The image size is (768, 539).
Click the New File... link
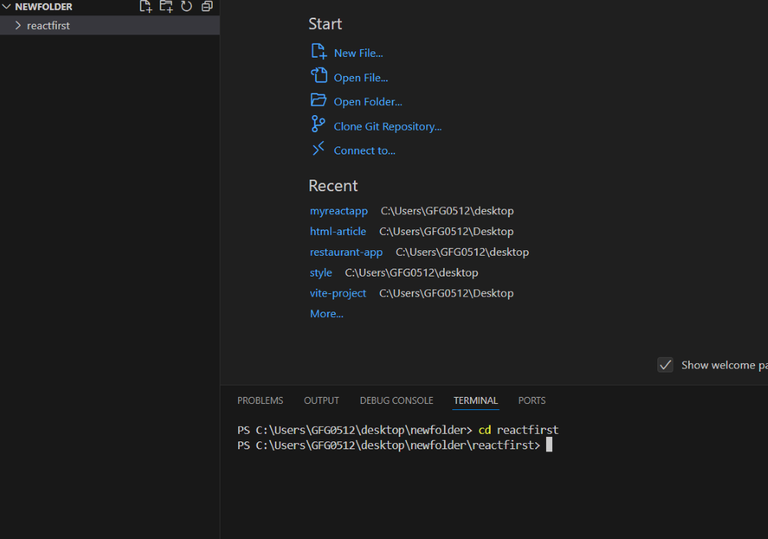pyautogui.click(x=359, y=53)
